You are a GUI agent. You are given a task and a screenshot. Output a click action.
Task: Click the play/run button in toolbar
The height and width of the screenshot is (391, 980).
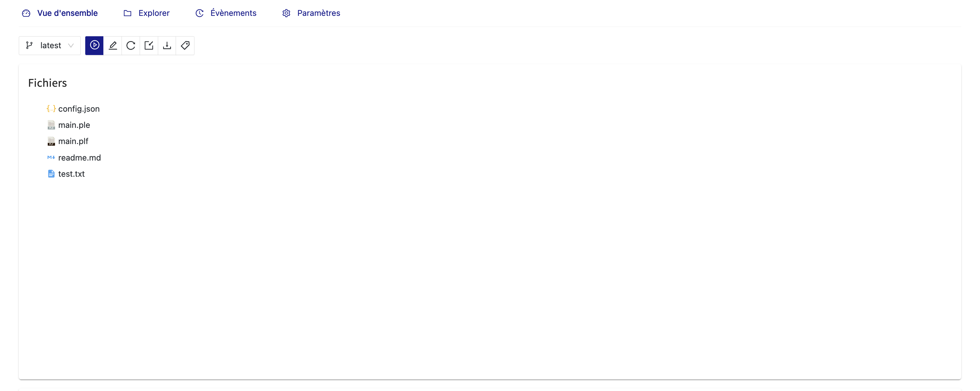click(94, 46)
